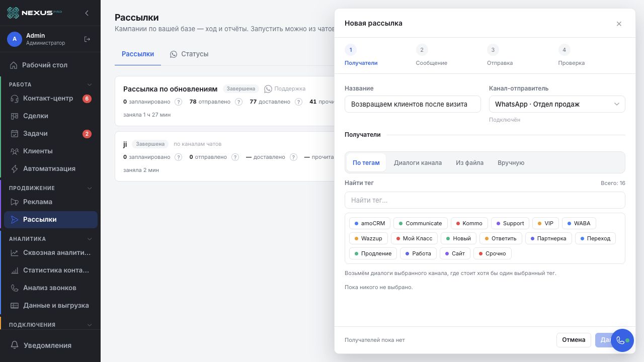Open Автоматизация section

point(50,169)
